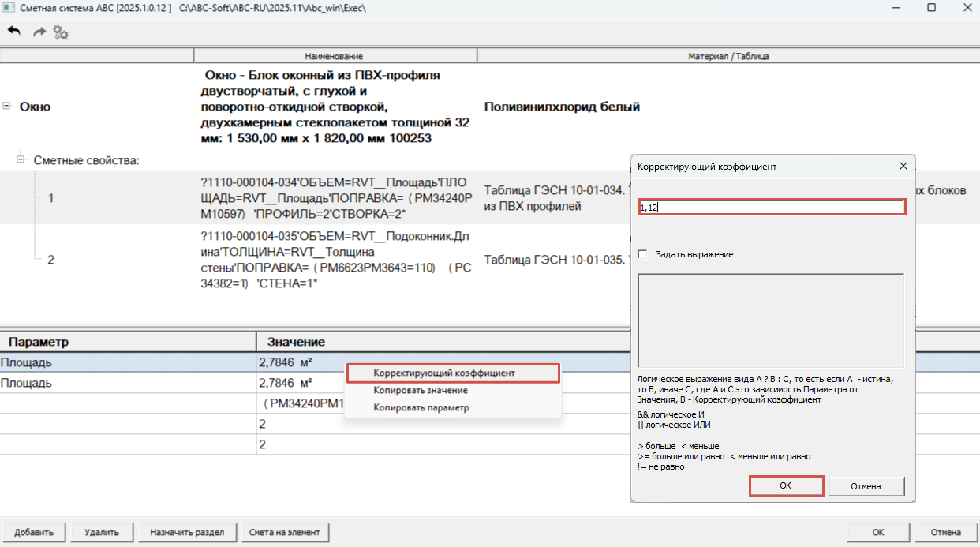Choose Копировать значение menu entry

coord(421,390)
